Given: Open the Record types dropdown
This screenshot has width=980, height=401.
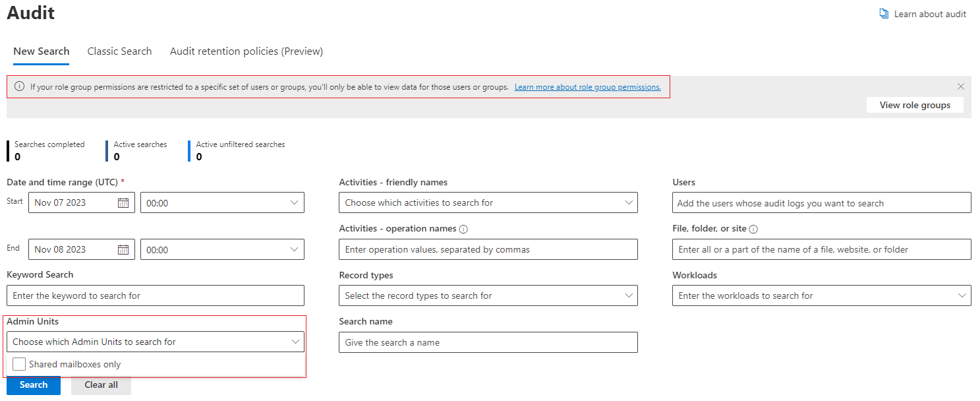Looking at the screenshot, I should 488,295.
